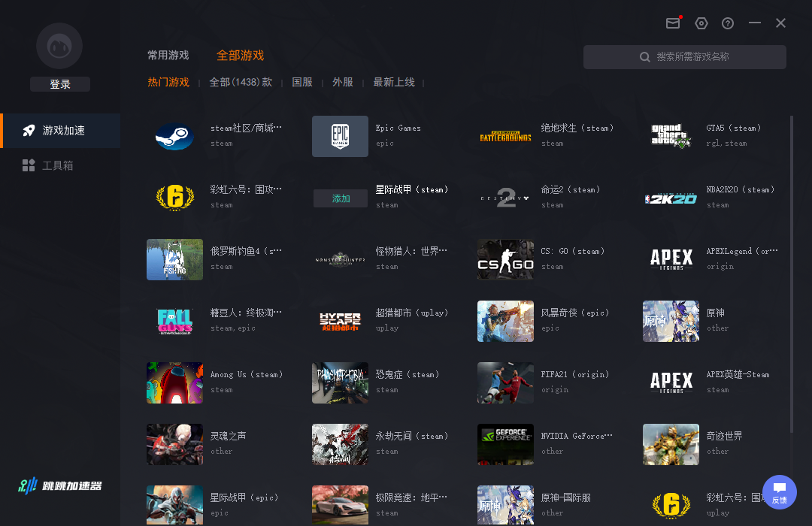Click the Rainbow Six steam logo
Viewport: 812px width, 526px height.
[x=175, y=198]
